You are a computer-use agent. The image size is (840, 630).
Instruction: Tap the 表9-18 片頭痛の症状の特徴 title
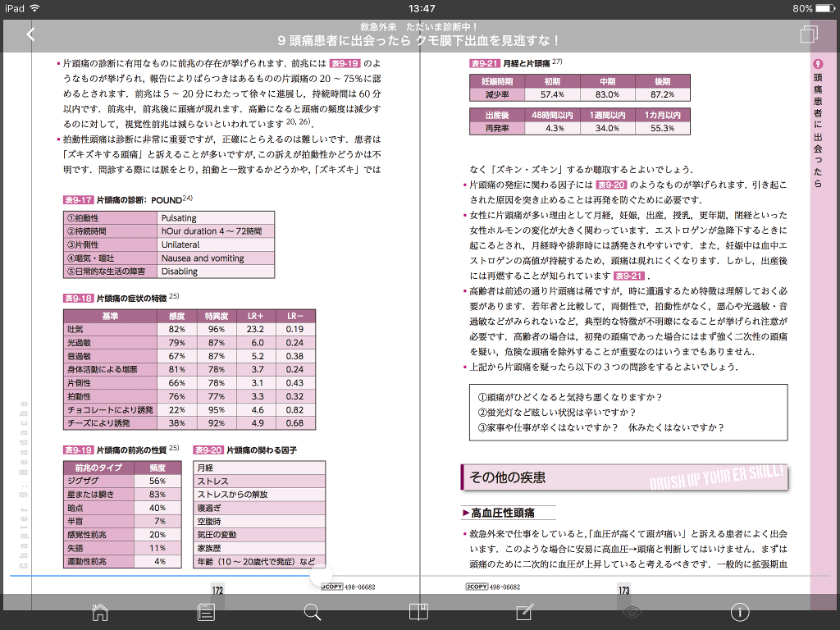121,298
